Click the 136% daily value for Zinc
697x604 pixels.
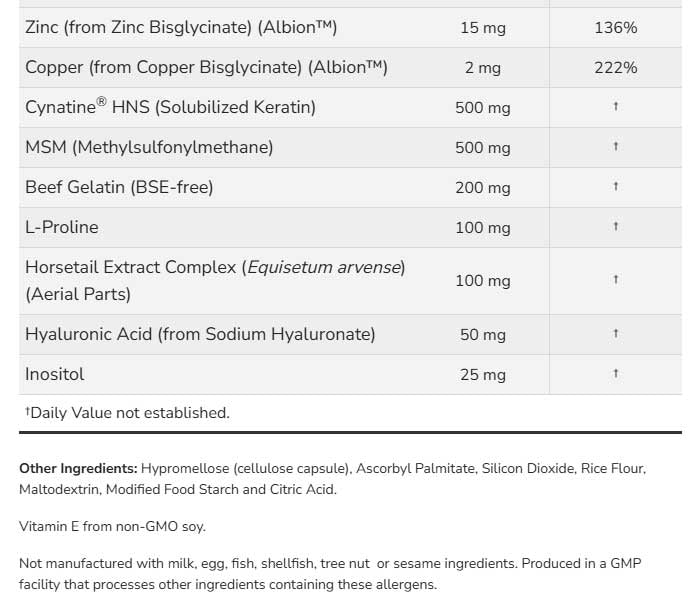(615, 27)
